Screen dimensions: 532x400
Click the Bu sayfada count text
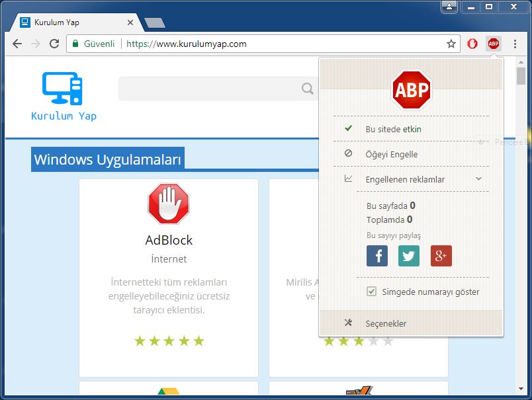point(391,206)
